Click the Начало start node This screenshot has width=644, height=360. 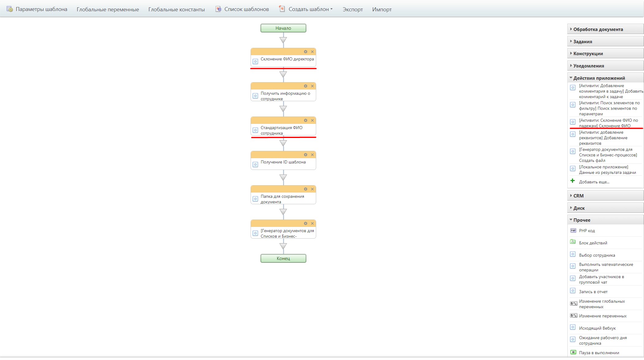283,28
